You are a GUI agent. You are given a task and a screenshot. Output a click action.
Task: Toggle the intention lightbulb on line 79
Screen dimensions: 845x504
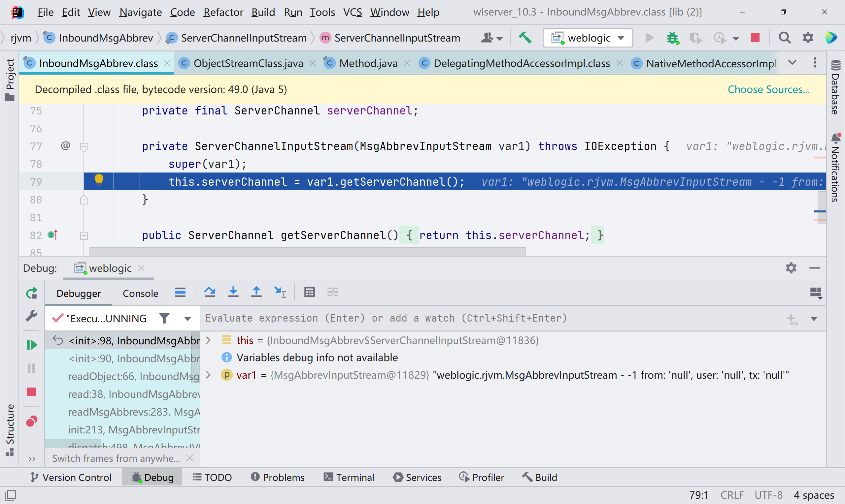99,180
